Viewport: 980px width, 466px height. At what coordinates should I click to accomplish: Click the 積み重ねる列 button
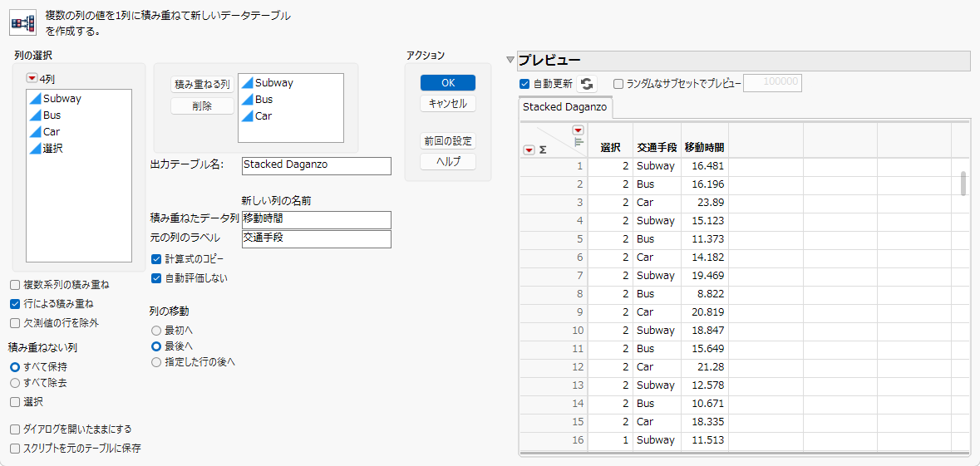203,85
